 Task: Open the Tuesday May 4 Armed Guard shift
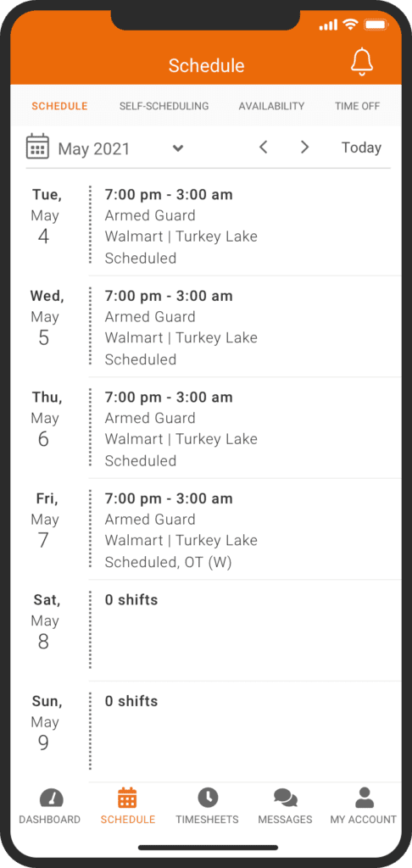point(245,225)
